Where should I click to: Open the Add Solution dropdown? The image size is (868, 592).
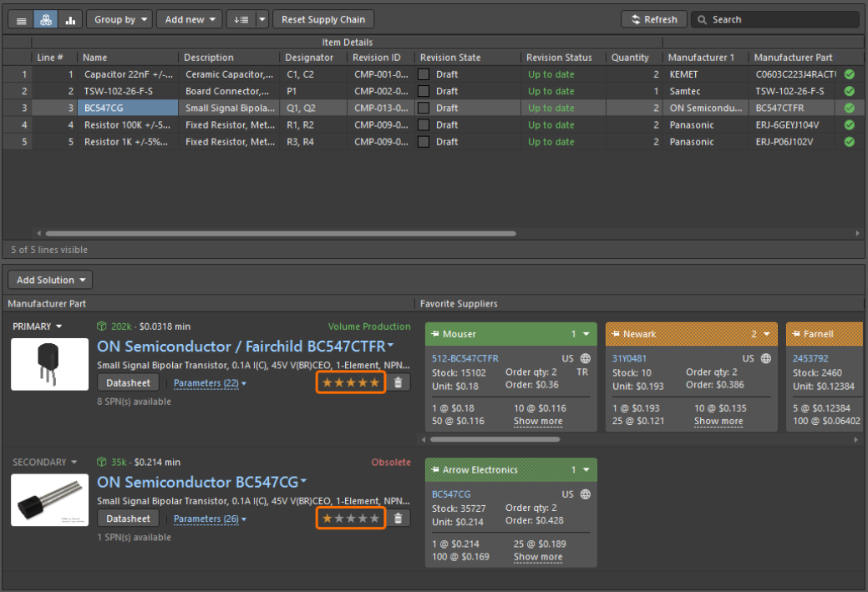50,280
